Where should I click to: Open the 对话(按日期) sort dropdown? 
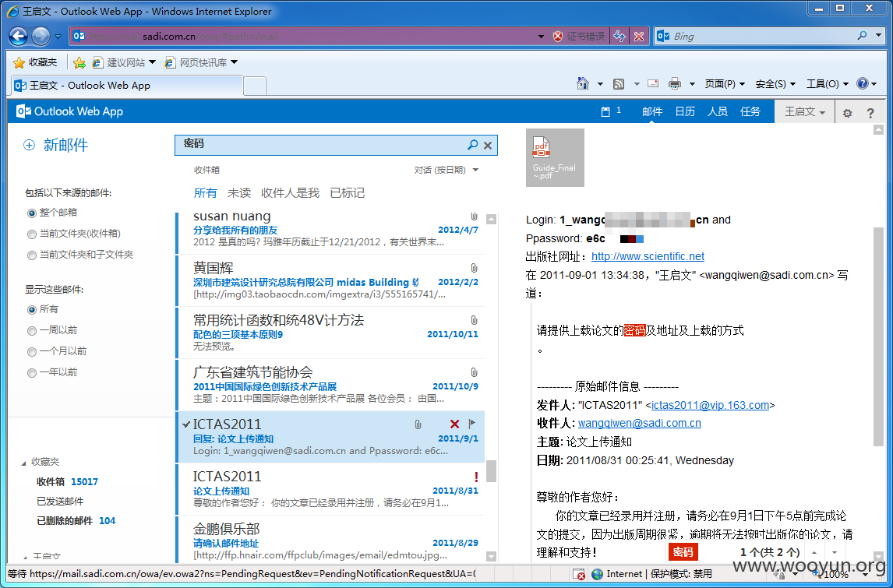click(446, 171)
